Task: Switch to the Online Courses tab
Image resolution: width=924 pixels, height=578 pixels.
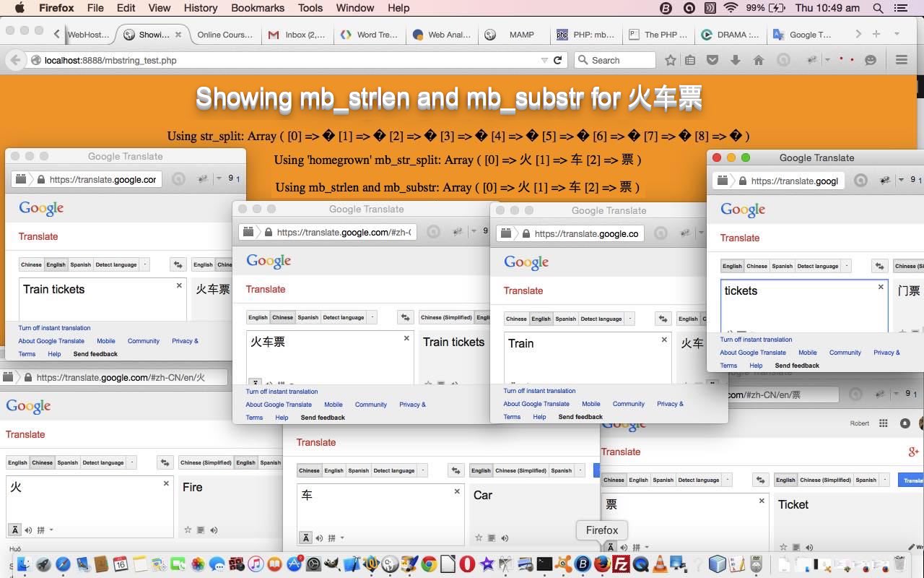Action: pyautogui.click(x=225, y=34)
